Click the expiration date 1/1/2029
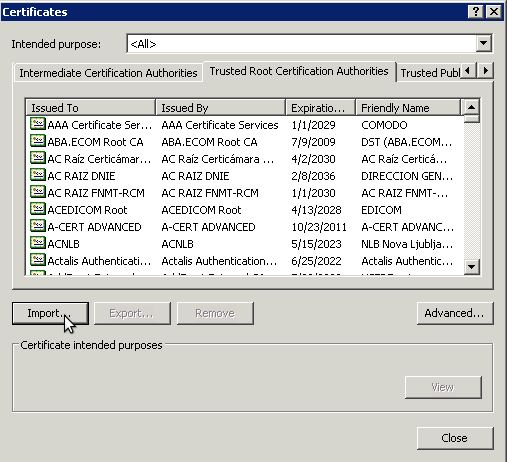 click(313, 125)
